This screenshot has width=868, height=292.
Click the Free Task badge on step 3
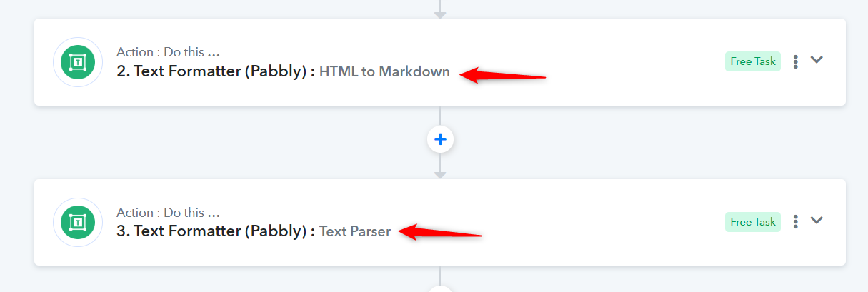click(x=753, y=222)
